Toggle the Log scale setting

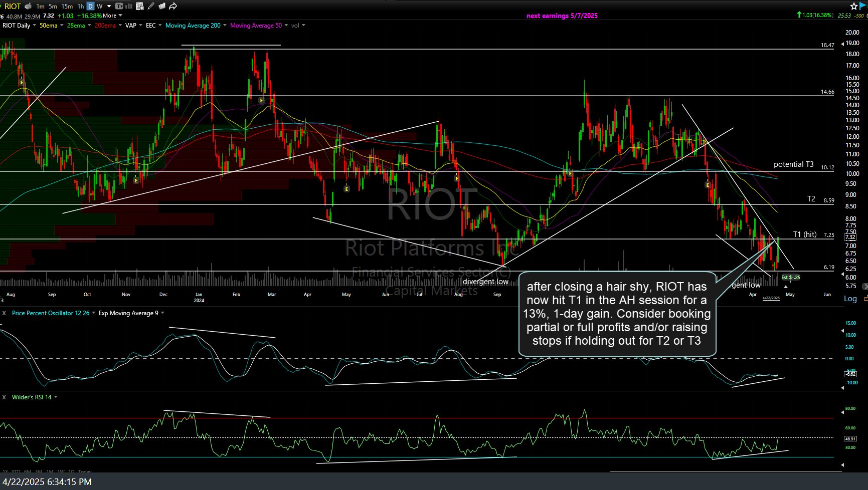[850, 299]
